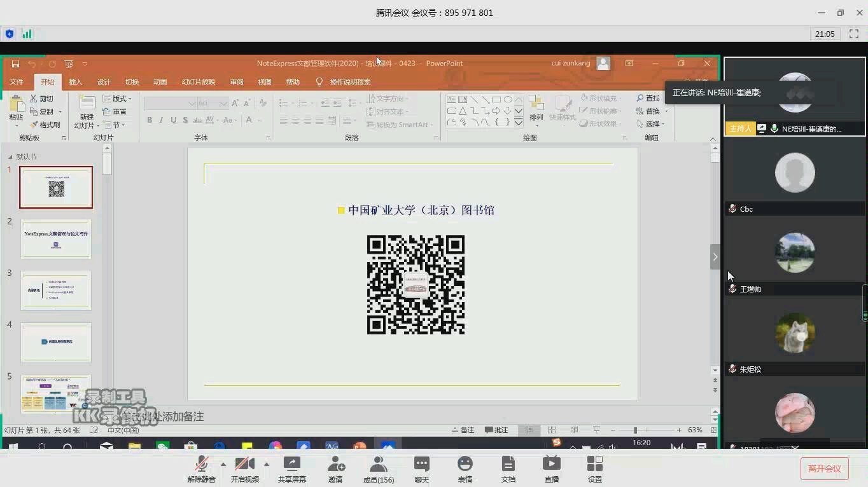Unmute microphone via 解除静音
Image resolution: width=868 pixels, height=487 pixels.
coord(201,470)
